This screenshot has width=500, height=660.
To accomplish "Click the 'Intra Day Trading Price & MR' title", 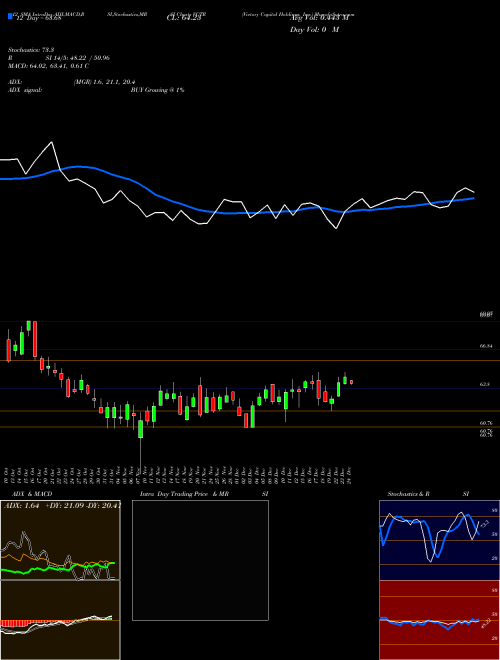I will pos(184,494).
